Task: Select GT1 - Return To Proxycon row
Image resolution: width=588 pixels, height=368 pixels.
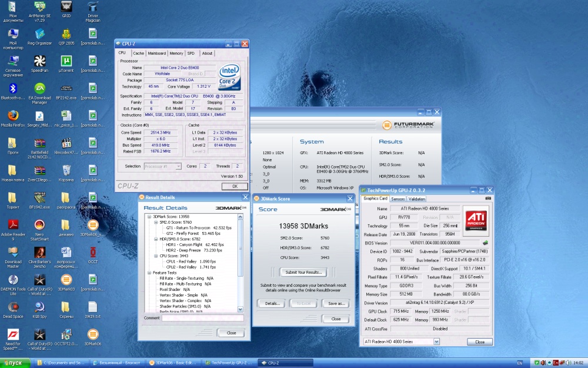Action: pos(199,228)
